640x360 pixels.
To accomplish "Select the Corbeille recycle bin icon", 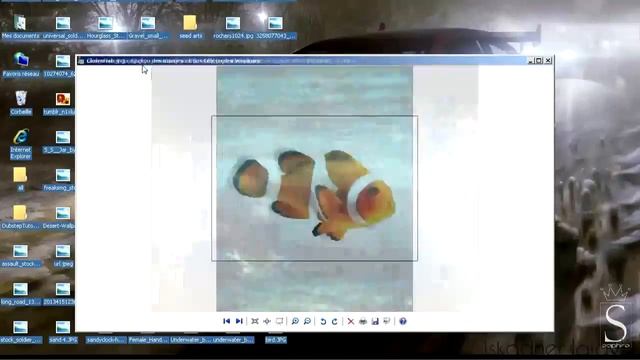I will [21, 103].
